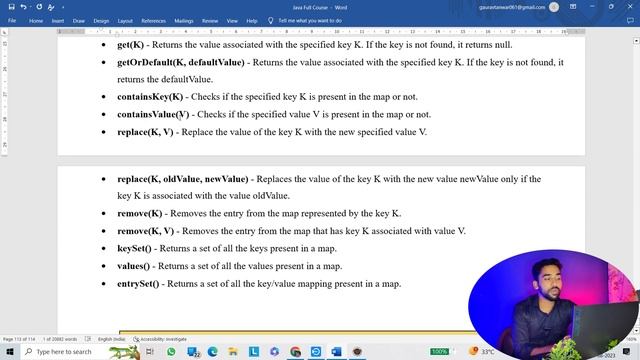The image size is (640, 360).
Task: Select the Layout ribbon tab
Action: point(125,21)
